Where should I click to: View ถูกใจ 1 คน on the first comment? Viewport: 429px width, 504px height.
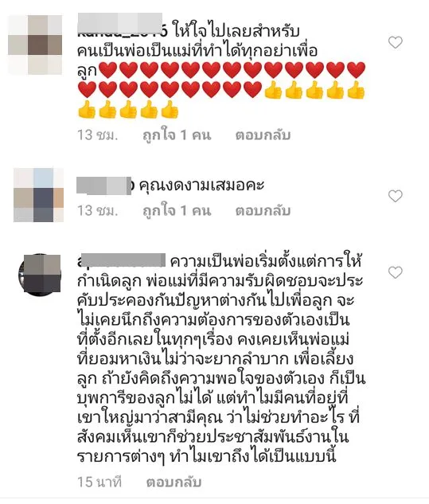point(177,135)
